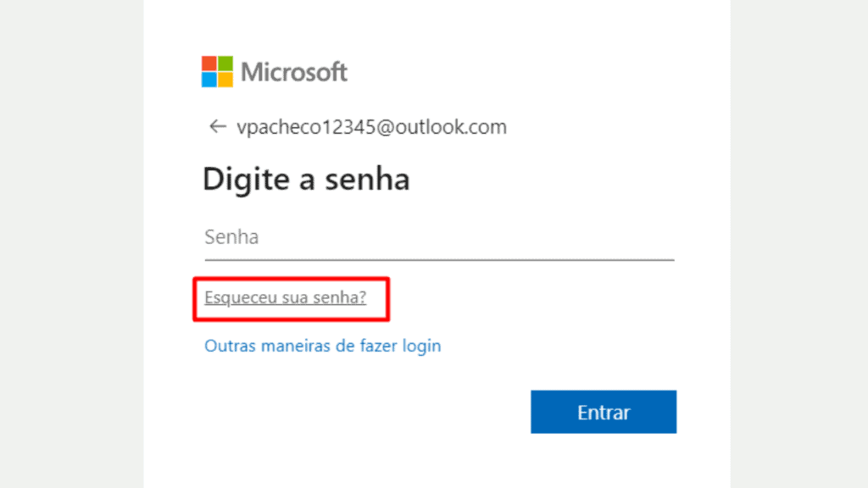Image resolution: width=868 pixels, height=488 pixels.
Task: Click the red square of Microsoft logo
Action: pos(209,64)
